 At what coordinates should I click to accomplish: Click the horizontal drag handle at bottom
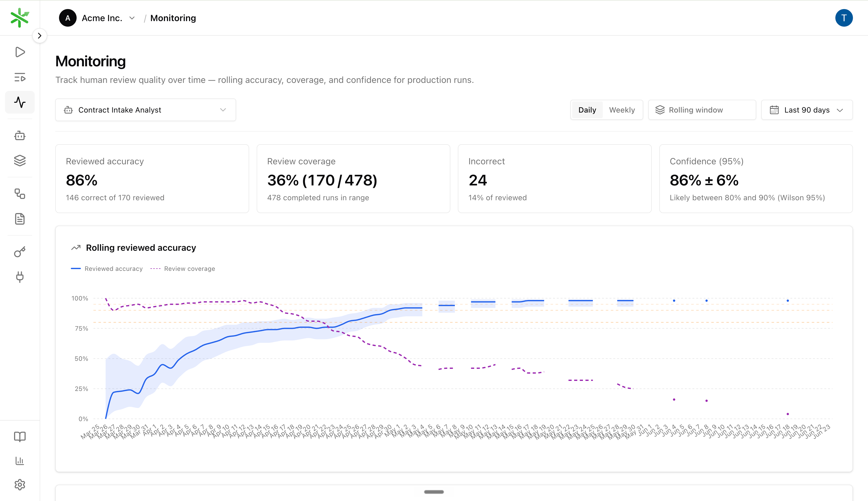(x=434, y=492)
